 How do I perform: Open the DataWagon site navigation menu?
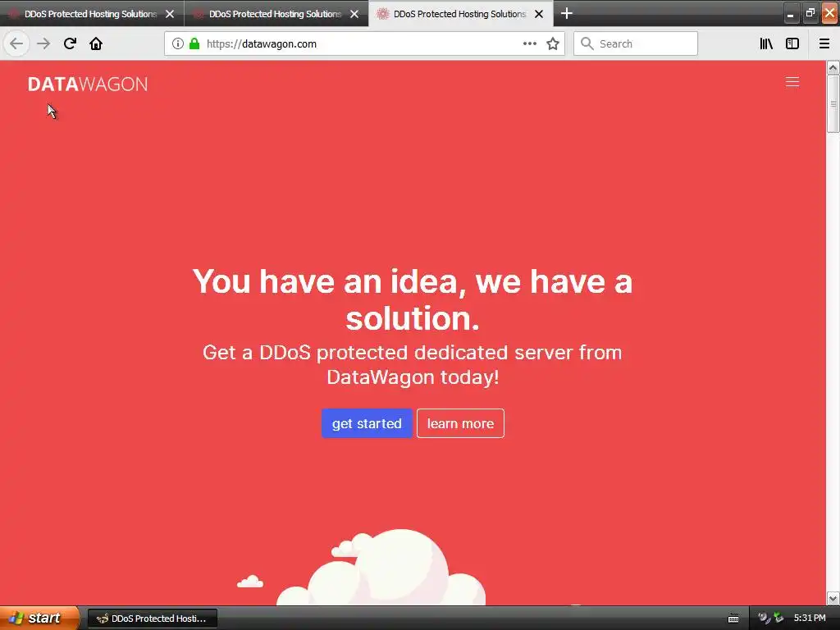[792, 82]
